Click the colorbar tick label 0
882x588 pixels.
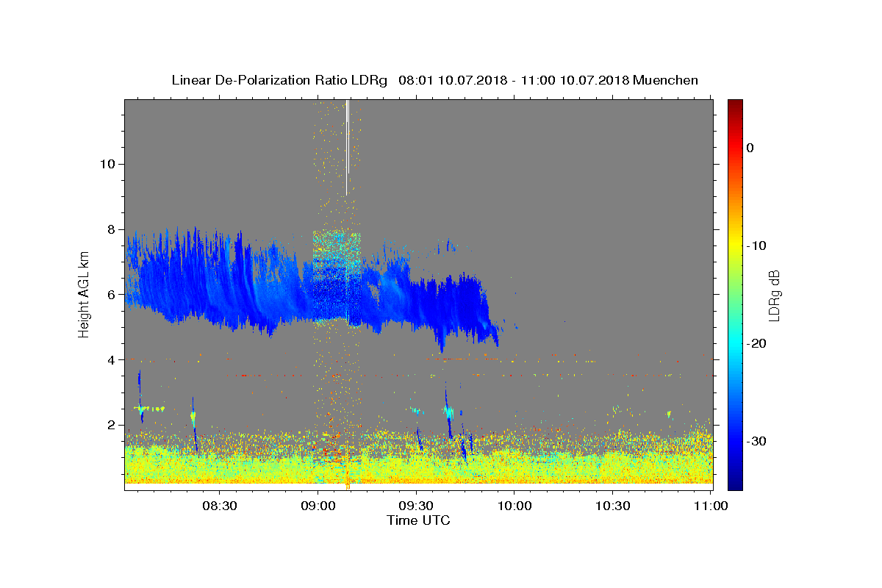750,148
